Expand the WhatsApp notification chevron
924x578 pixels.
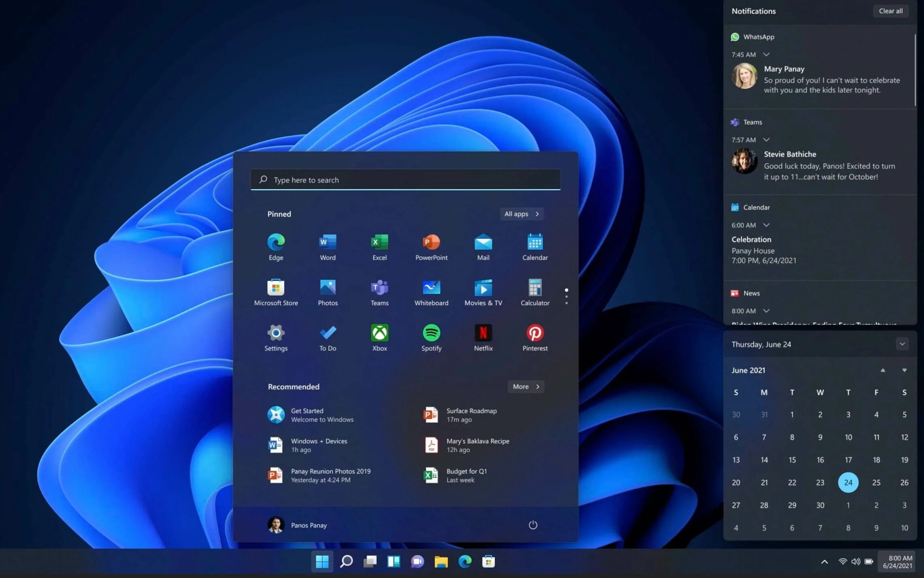point(766,54)
